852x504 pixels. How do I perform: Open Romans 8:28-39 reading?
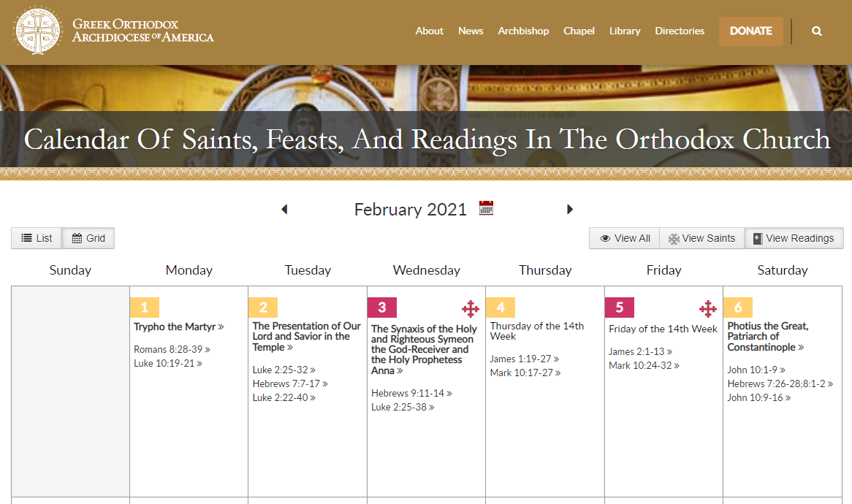[172, 349]
